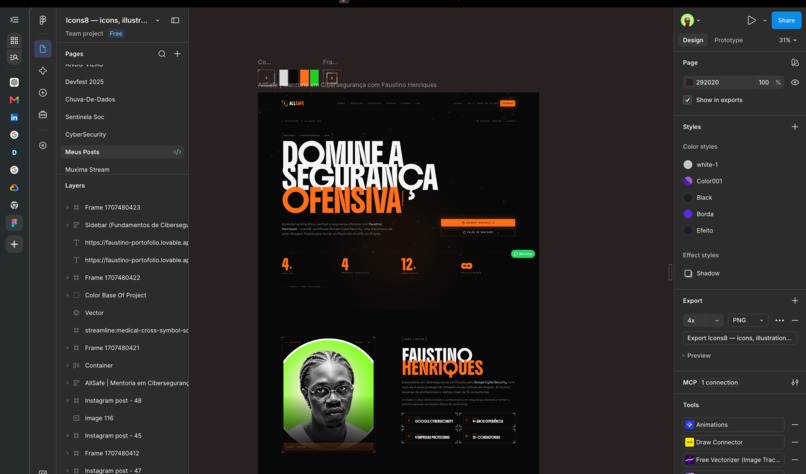
Task: Add a new app with sidebar plus button
Action: pos(14,244)
